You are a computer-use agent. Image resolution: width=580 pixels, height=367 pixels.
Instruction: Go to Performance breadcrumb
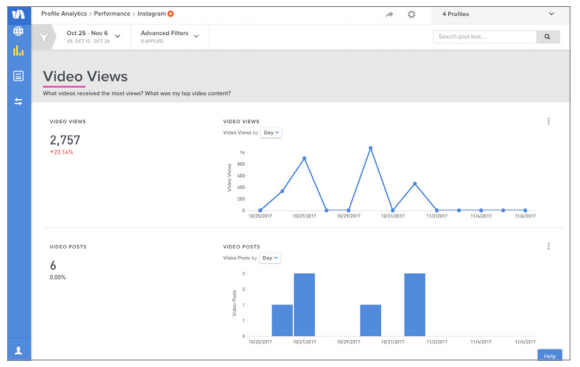(112, 14)
